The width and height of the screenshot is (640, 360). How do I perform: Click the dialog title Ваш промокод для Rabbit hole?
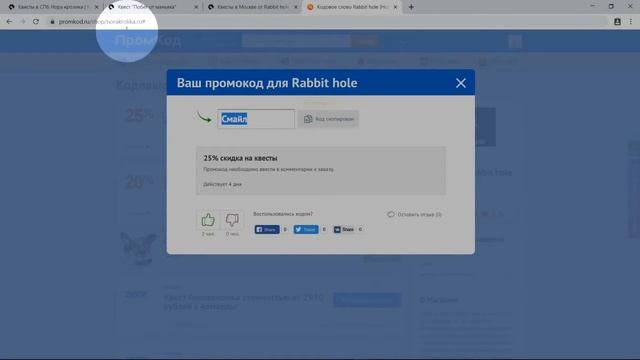click(267, 83)
